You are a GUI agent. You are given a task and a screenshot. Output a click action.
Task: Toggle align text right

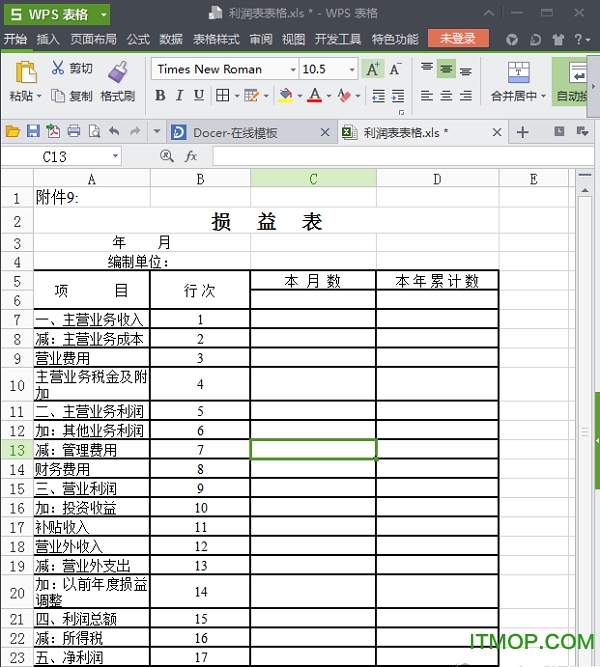click(x=466, y=96)
